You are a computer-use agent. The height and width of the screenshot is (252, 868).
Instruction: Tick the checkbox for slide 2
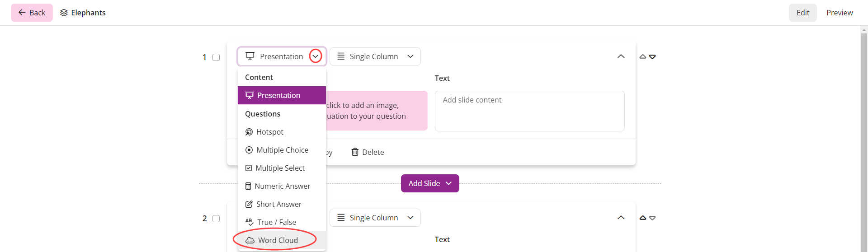tap(216, 219)
